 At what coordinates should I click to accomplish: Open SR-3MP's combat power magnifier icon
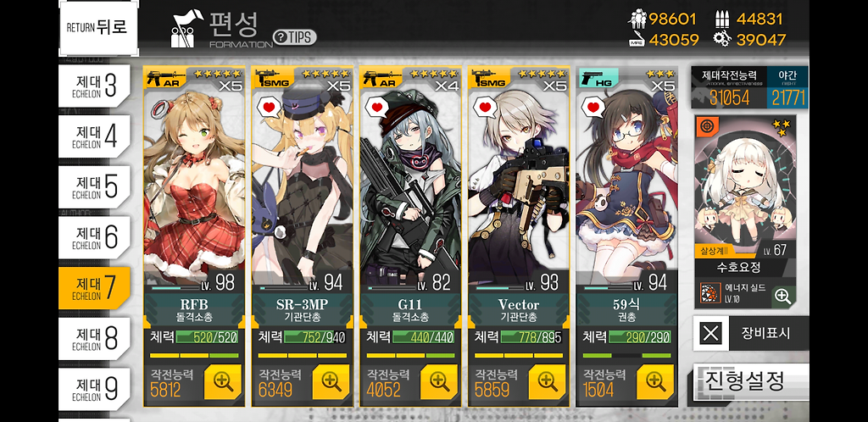click(x=331, y=381)
